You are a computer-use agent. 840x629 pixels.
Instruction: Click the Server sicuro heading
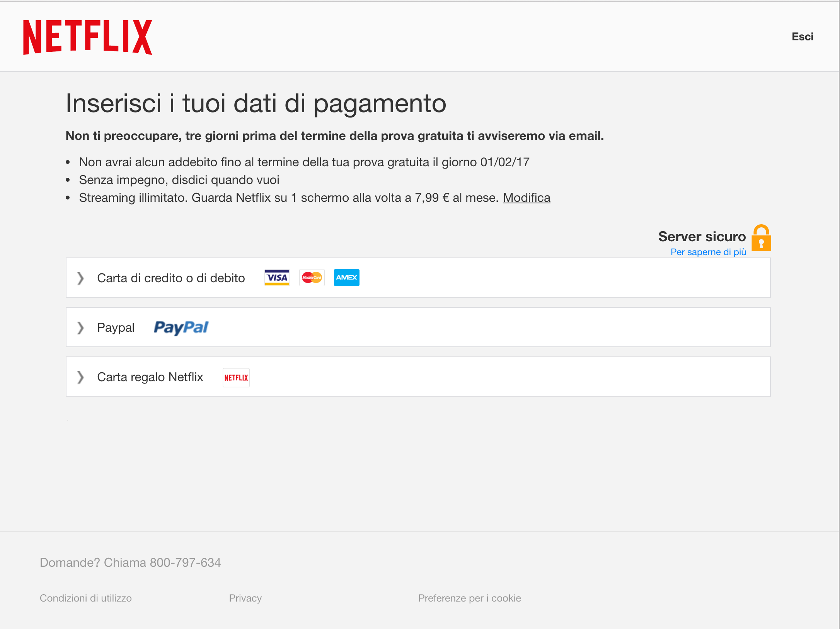pyautogui.click(x=702, y=236)
